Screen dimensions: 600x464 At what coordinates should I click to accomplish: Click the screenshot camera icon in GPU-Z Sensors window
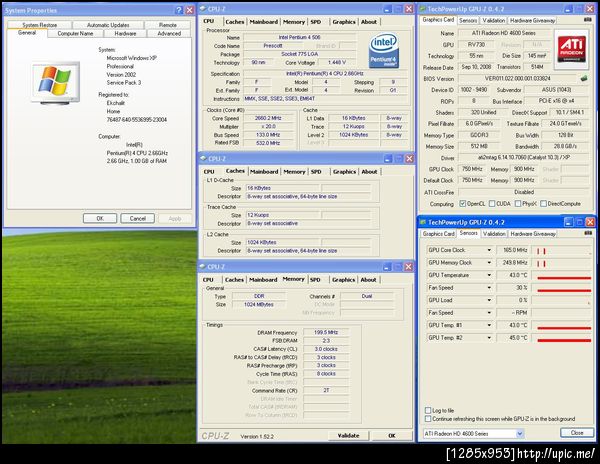[x=588, y=233]
